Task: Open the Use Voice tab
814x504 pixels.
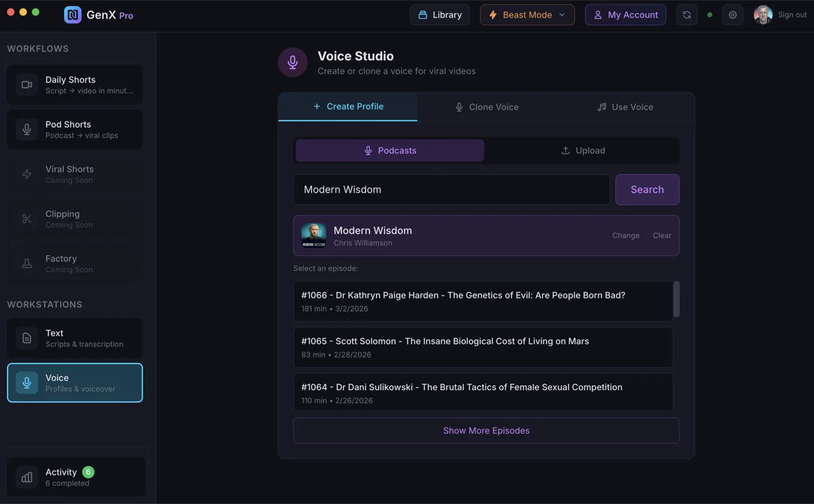Action: (625, 106)
